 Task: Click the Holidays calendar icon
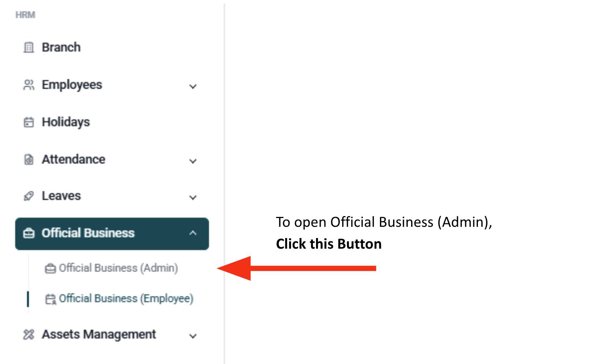pos(29,122)
